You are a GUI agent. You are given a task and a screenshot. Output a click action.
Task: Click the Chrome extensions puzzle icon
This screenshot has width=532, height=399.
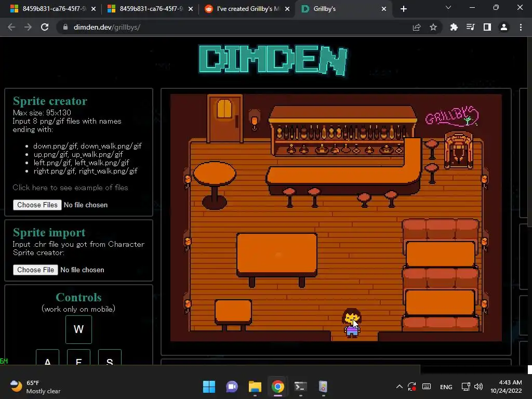(454, 27)
